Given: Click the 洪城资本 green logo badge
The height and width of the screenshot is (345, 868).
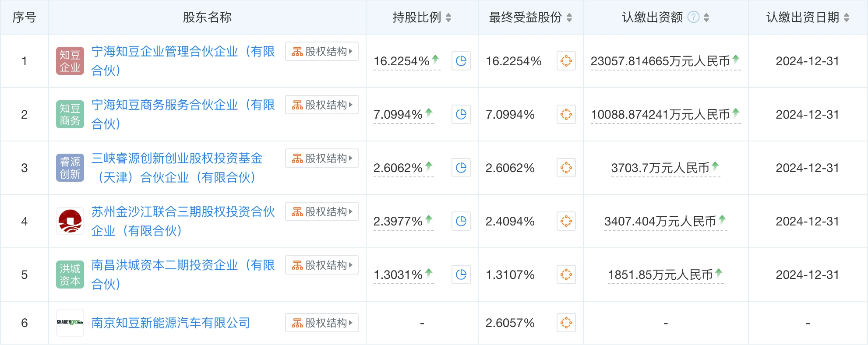Looking at the screenshot, I should coord(70,275).
